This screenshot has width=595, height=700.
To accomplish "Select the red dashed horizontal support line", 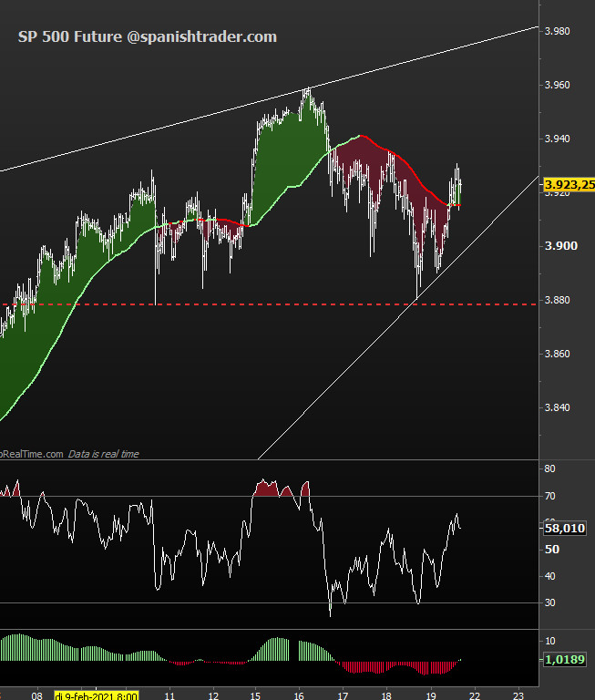I will coord(268,304).
